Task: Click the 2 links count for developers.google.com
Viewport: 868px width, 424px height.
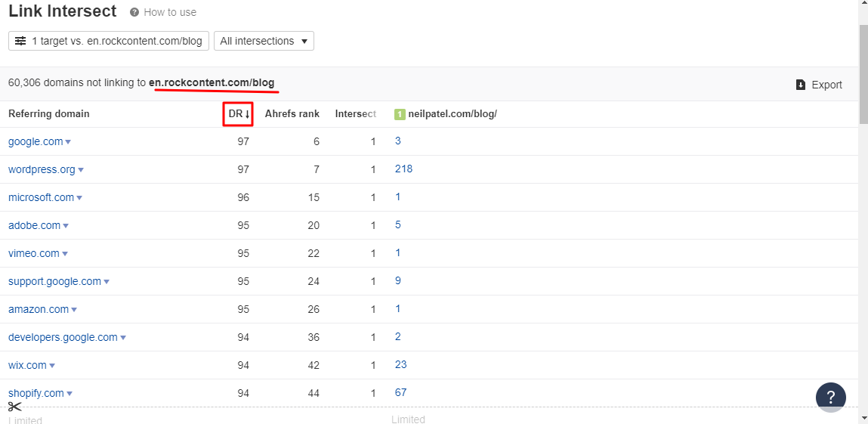Action: (398, 336)
